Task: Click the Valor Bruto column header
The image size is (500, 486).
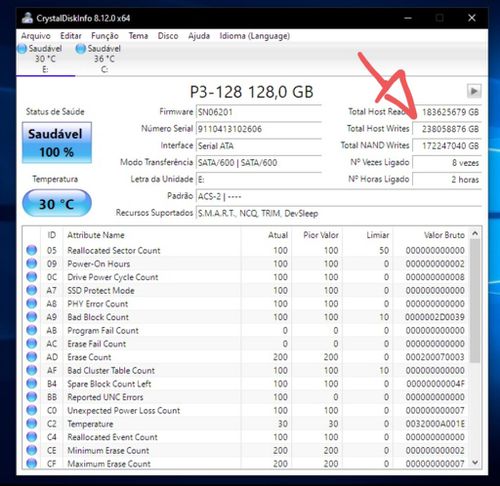Action: pos(444,235)
